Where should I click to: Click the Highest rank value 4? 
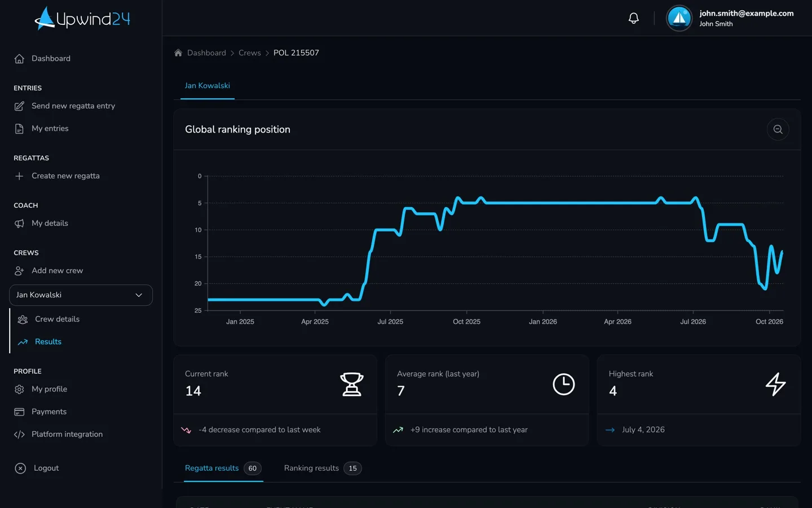[613, 391]
